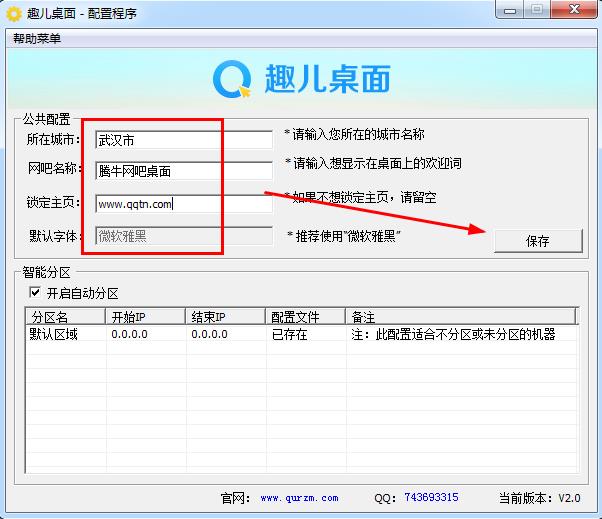The image size is (602, 519).
Task: Open the www.qurzm.com official site link
Action: click(x=299, y=497)
